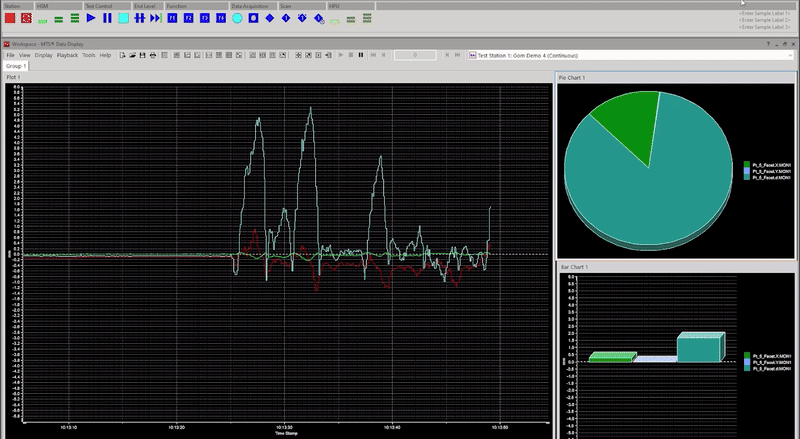Click the Print icon in toolbar
The width and height of the screenshot is (800, 439).
(152, 55)
